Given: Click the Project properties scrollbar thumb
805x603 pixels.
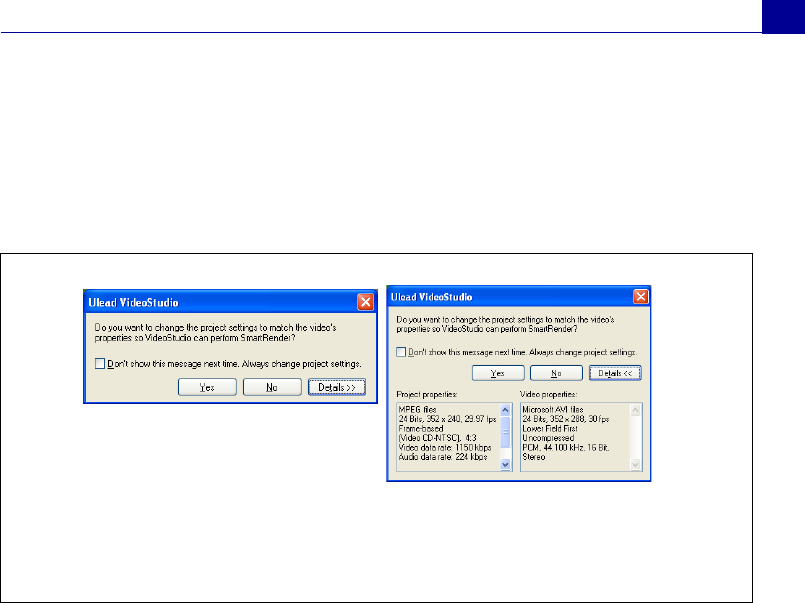Looking at the screenshot, I should tap(505, 432).
